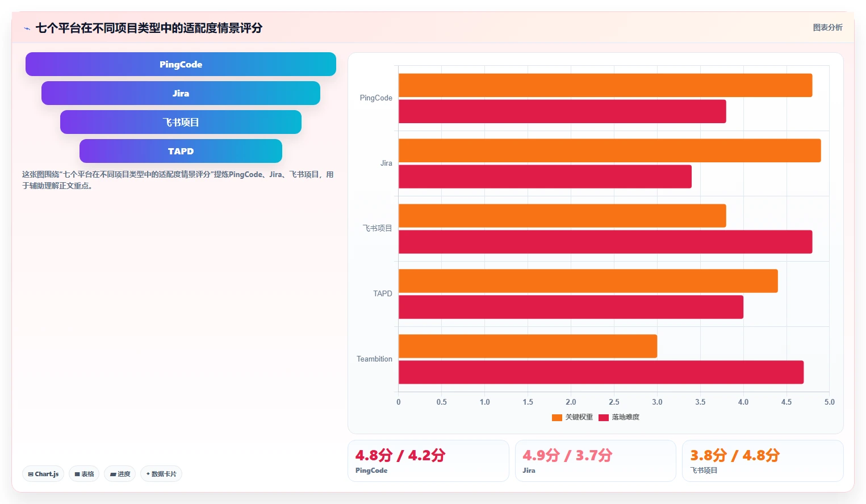The width and height of the screenshot is (866, 504).
Task: Click the 进度 tag chip
Action: [x=120, y=474]
